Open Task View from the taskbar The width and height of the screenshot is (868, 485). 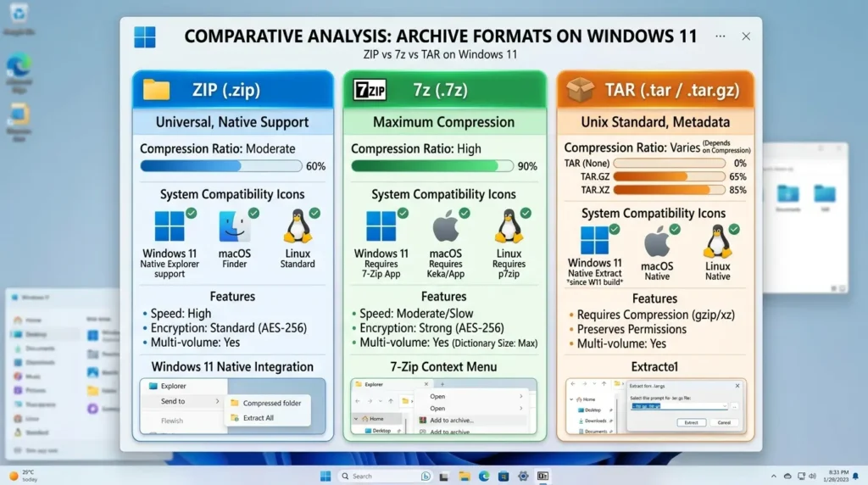[443, 477]
